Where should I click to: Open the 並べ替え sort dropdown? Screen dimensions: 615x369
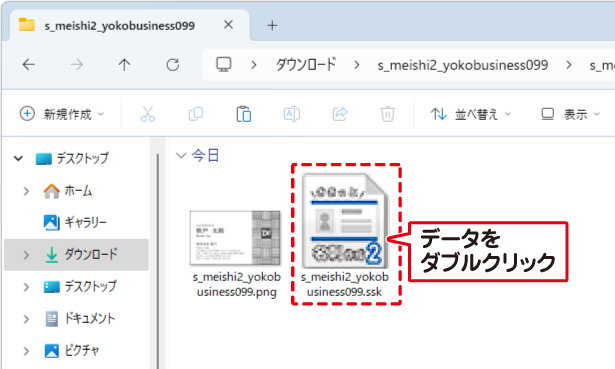pyautogui.click(x=471, y=114)
